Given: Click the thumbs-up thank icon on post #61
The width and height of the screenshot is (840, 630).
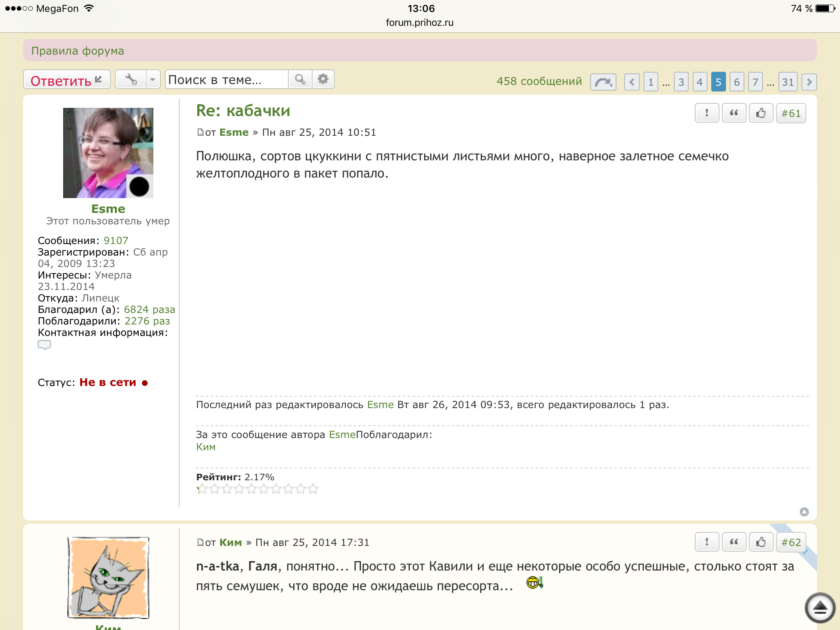Looking at the screenshot, I should pos(761,113).
